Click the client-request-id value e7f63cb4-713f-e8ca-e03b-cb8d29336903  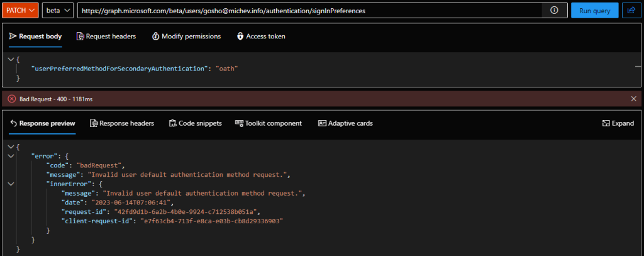tap(212, 221)
